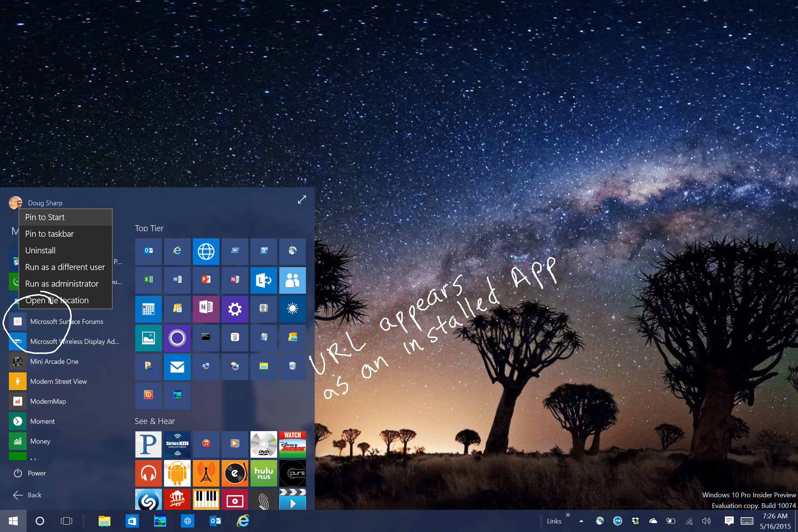Open the People tile
Screen dimensions: 798x532
[292, 280]
